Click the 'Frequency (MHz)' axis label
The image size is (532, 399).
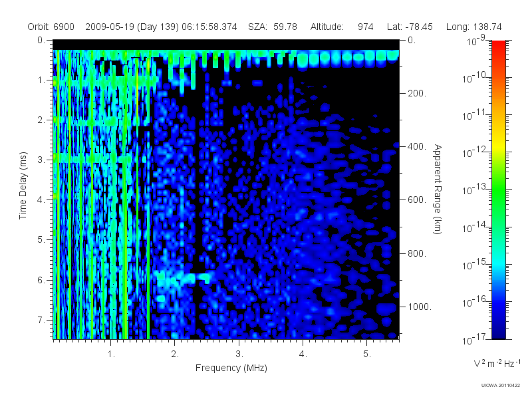tap(231, 368)
